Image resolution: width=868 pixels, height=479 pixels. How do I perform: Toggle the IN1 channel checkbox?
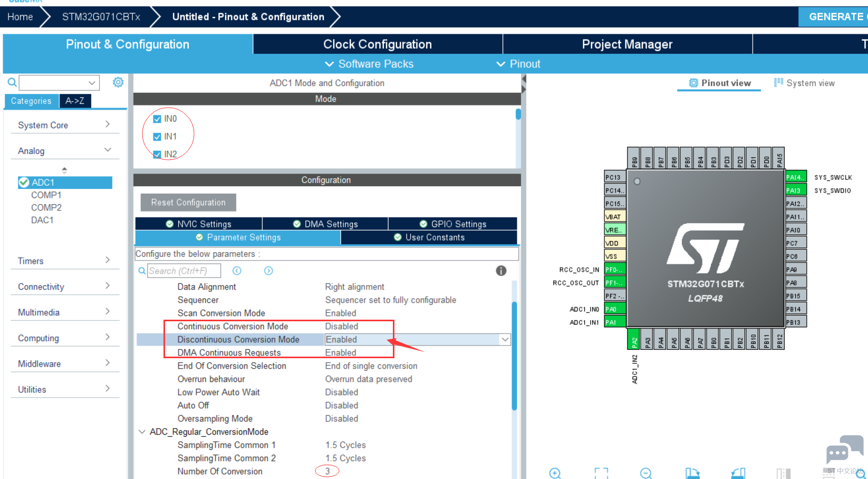[157, 137]
